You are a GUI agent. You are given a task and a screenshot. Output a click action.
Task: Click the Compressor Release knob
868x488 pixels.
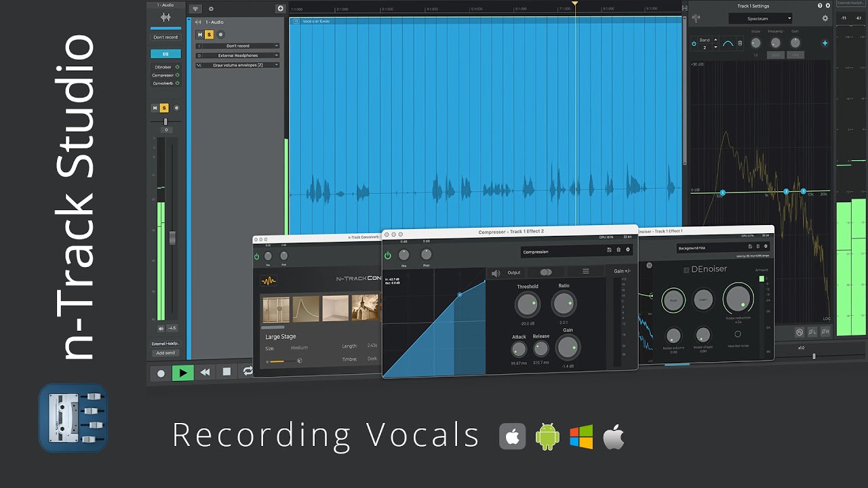[541, 349]
